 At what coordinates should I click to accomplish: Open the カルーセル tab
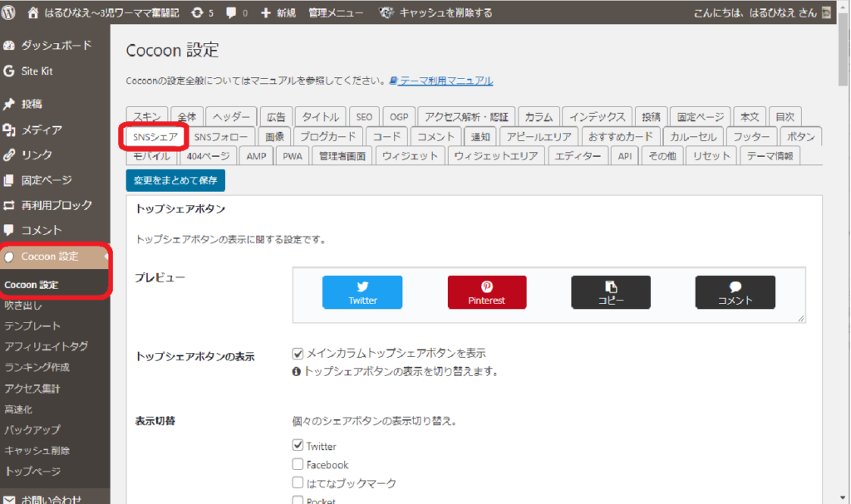[693, 137]
